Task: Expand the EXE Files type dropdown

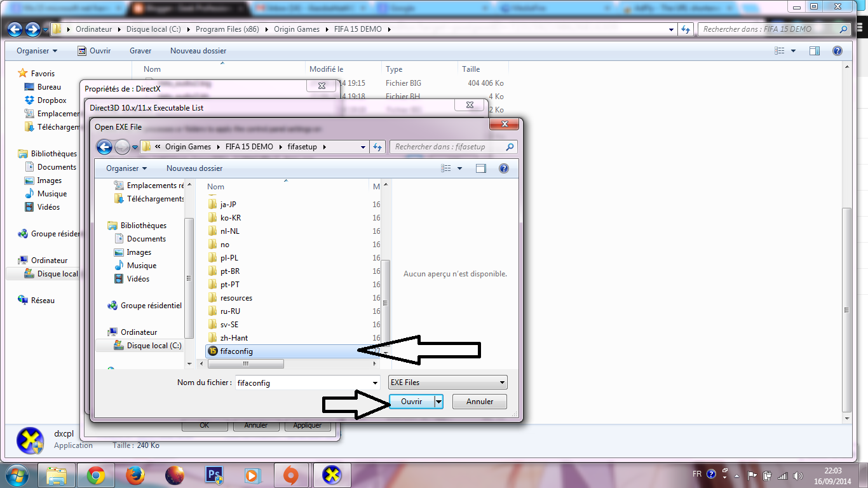Action: 502,383
